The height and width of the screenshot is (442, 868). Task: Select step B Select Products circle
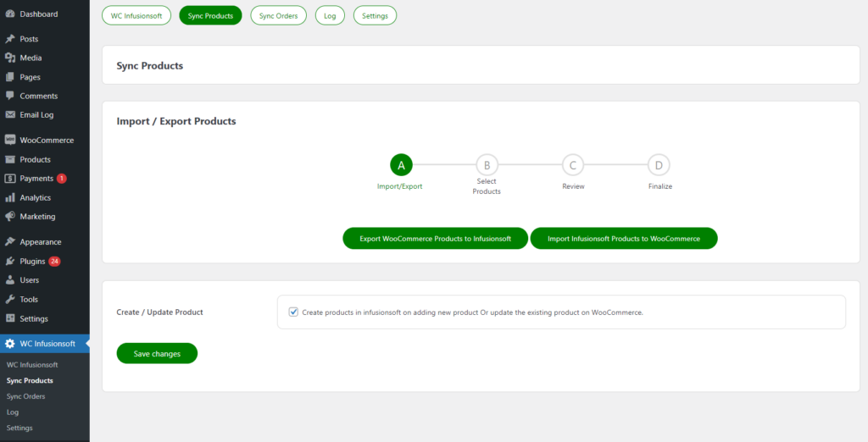tap(487, 165)
